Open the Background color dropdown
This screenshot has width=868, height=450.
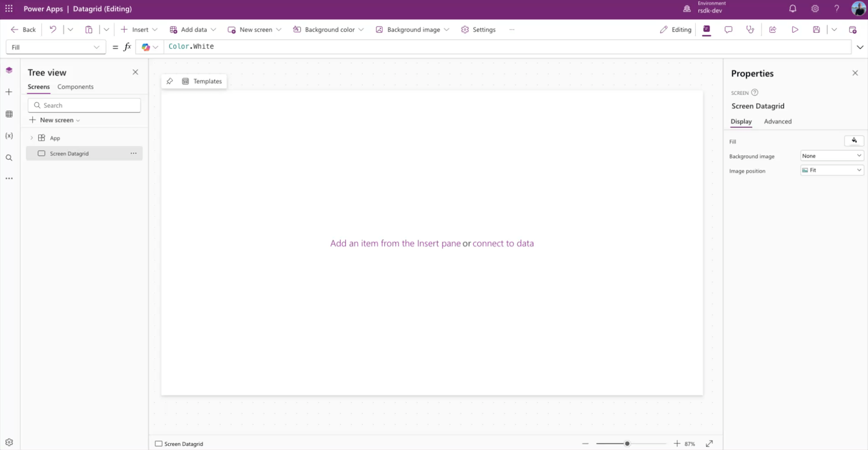[328, 30]
